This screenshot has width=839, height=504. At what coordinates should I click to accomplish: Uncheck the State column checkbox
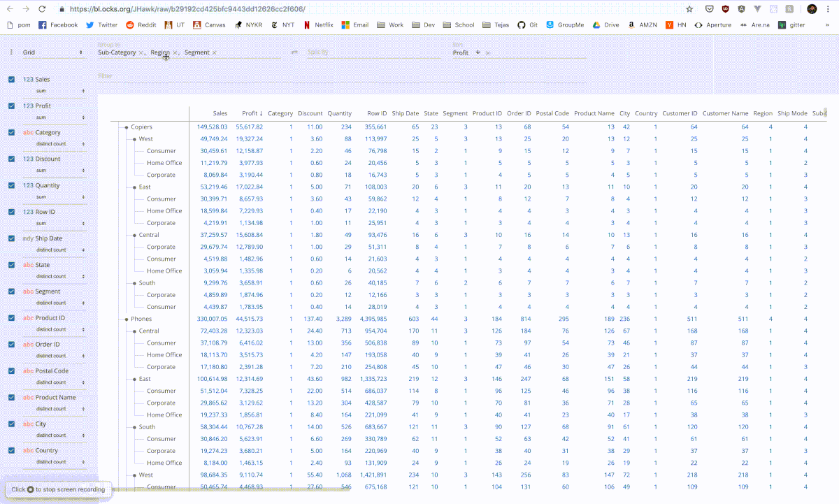11,266
